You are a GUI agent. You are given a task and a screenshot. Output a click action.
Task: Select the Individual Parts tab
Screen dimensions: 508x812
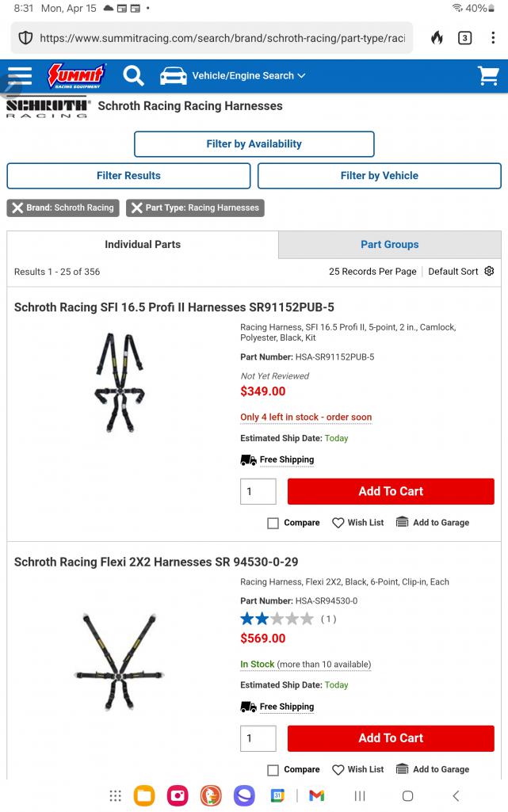[143, 245]
